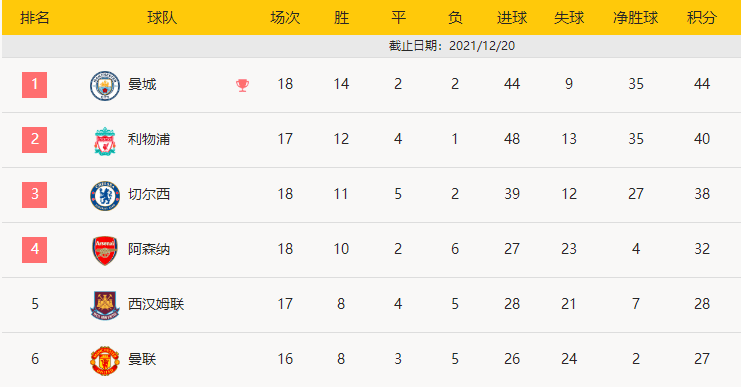Click 曼城's points value 44

(x=702, y=84)
